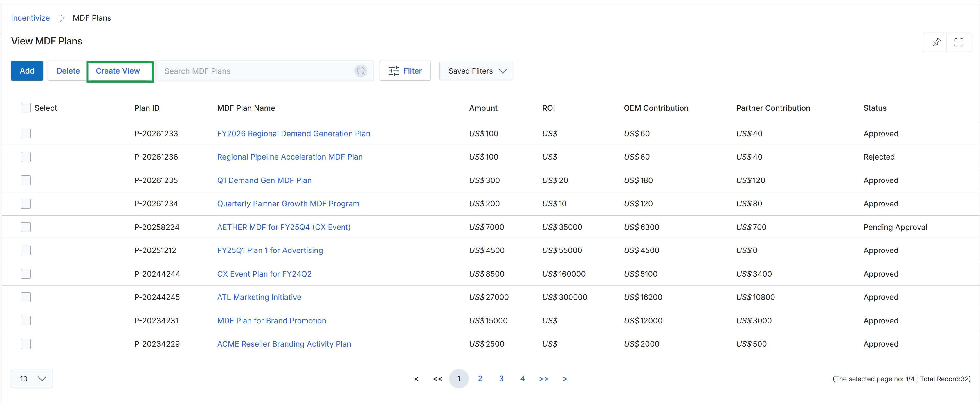980x403 pixels.
Task: Click the Incentivize breadcrumb link
Action: pos(30,18)
